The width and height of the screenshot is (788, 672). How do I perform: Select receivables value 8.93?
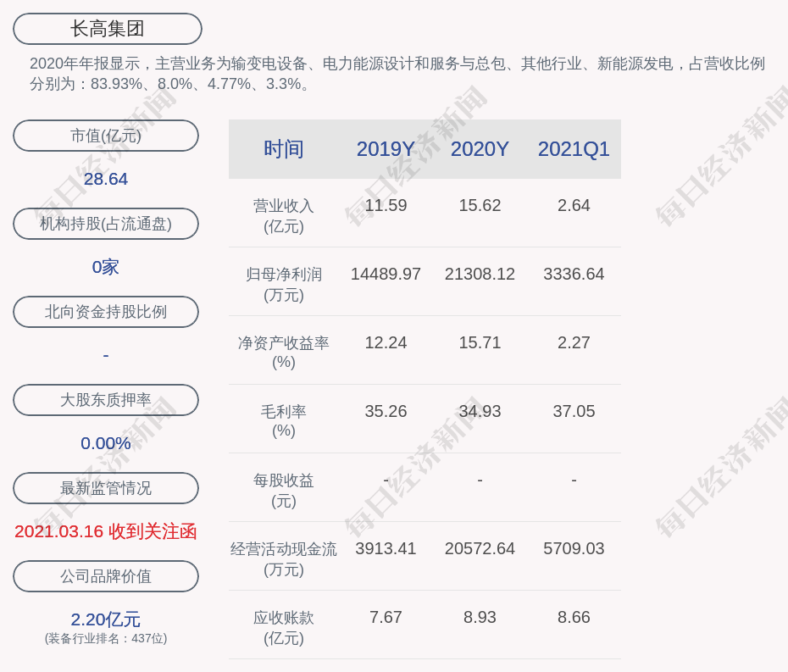[x=480, y=617]
